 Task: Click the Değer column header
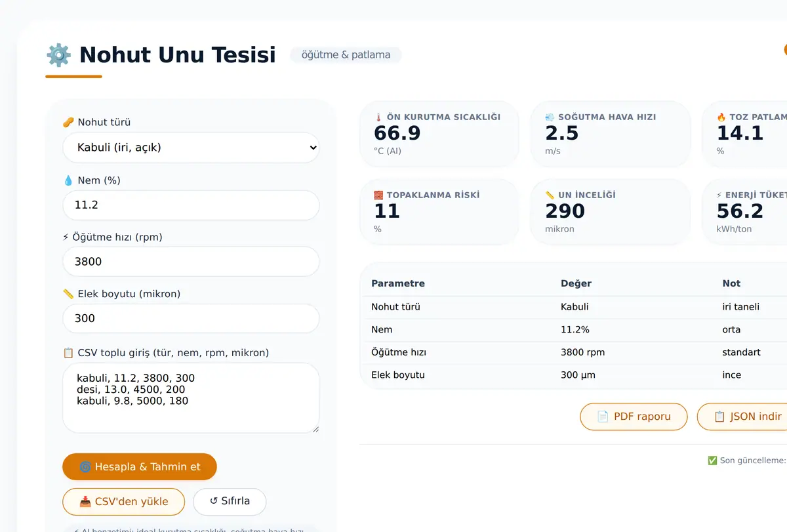[576, 283]
